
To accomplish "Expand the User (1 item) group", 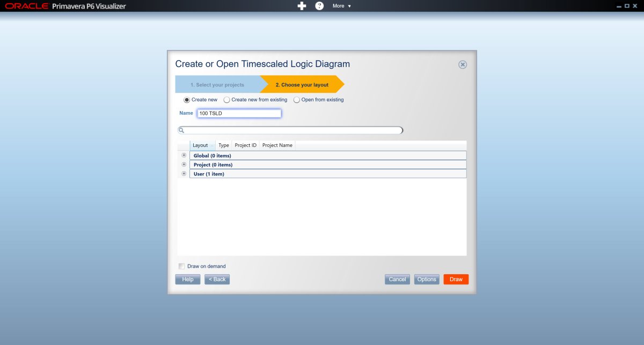I will coord(184,173).
